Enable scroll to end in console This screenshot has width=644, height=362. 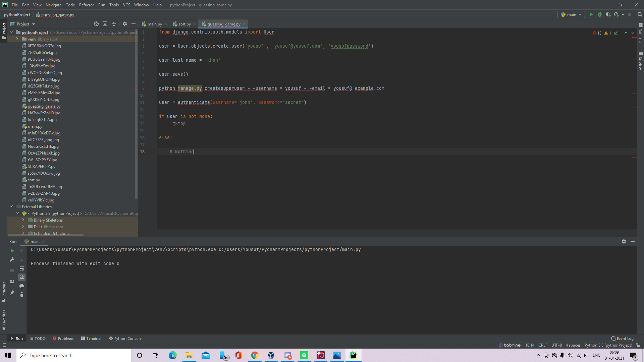(22, 277)
